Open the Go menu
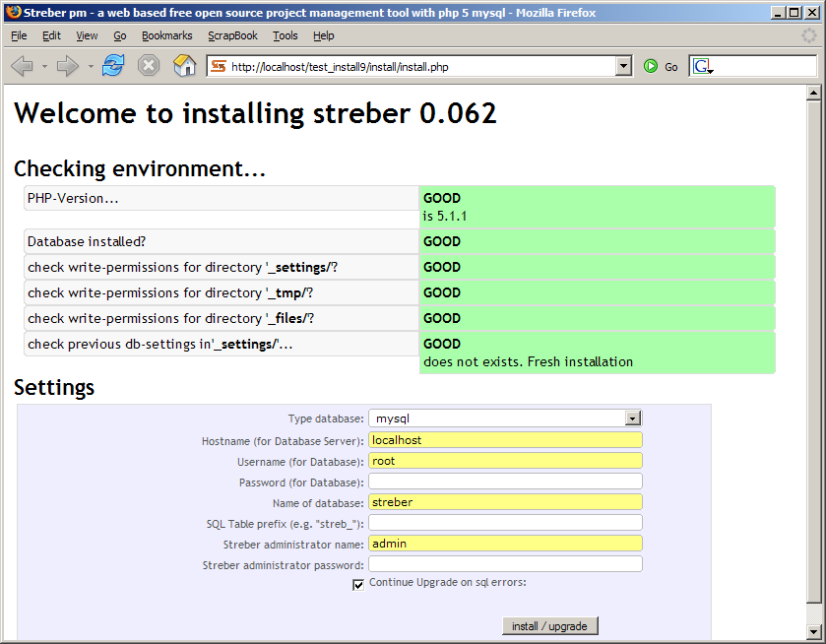 click(119, 35)
